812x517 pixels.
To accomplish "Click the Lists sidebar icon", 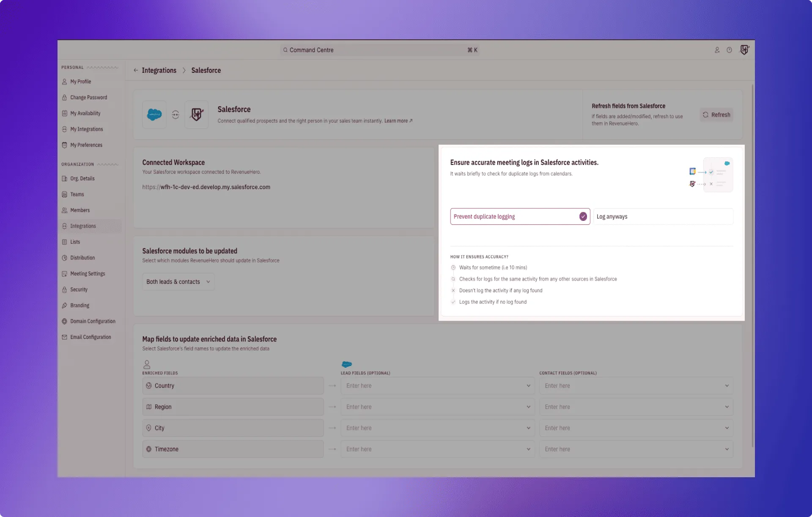I will 64,242.
